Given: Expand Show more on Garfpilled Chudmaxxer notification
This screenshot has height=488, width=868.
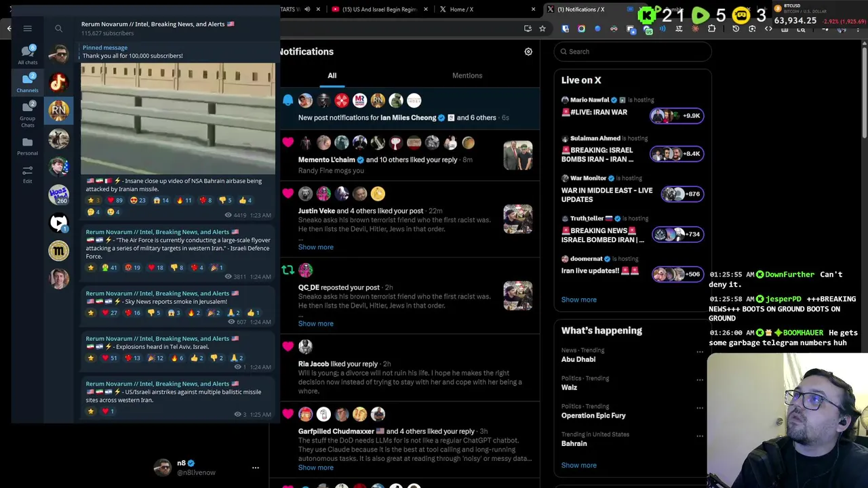Looking at the screenshot, I should pos(315,467).
